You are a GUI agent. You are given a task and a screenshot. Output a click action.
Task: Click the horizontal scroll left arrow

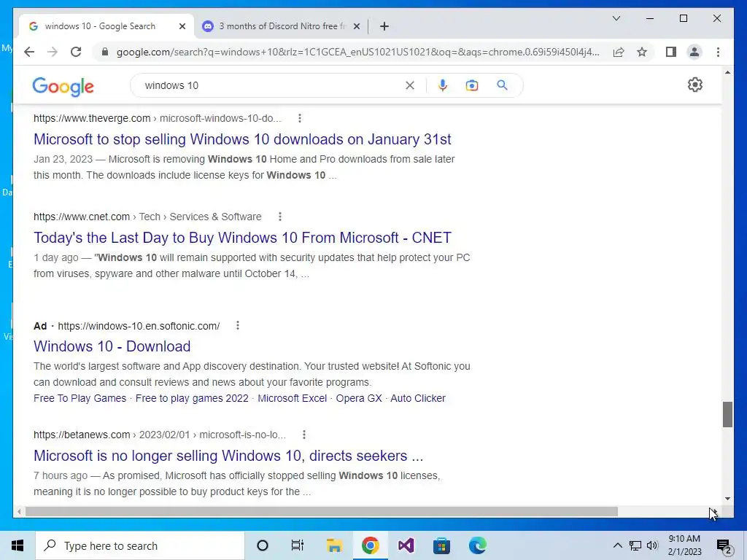[19, 512]
